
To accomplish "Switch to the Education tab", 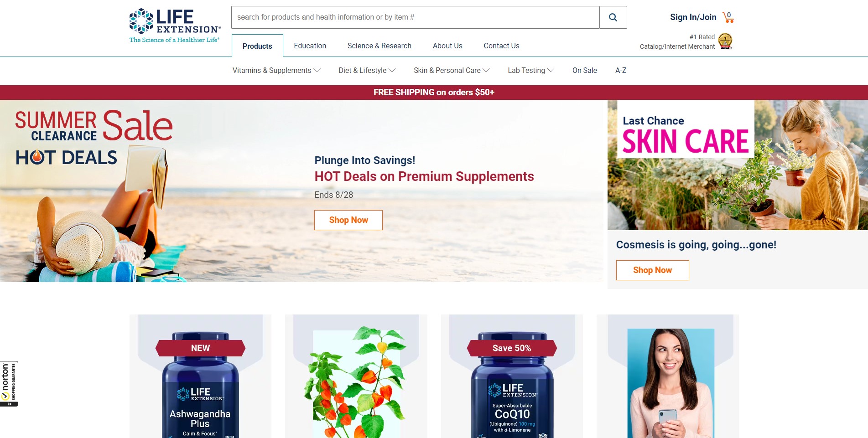I will 310,46.
